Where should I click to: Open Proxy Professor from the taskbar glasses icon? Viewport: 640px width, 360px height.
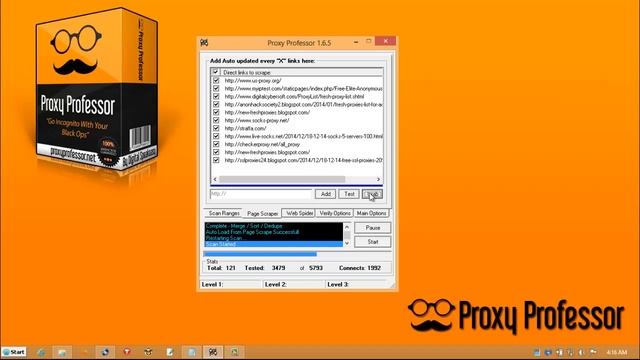click(213, 352)
